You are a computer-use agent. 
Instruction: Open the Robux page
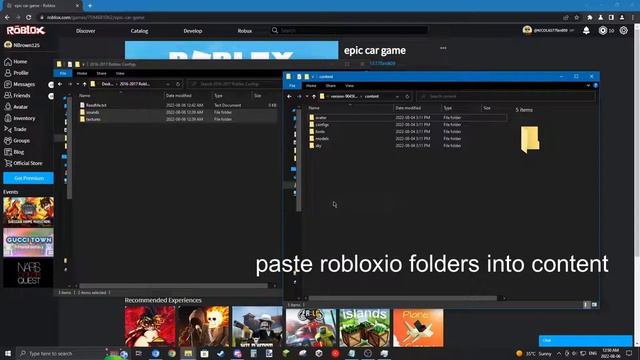(x=244, y=31)
